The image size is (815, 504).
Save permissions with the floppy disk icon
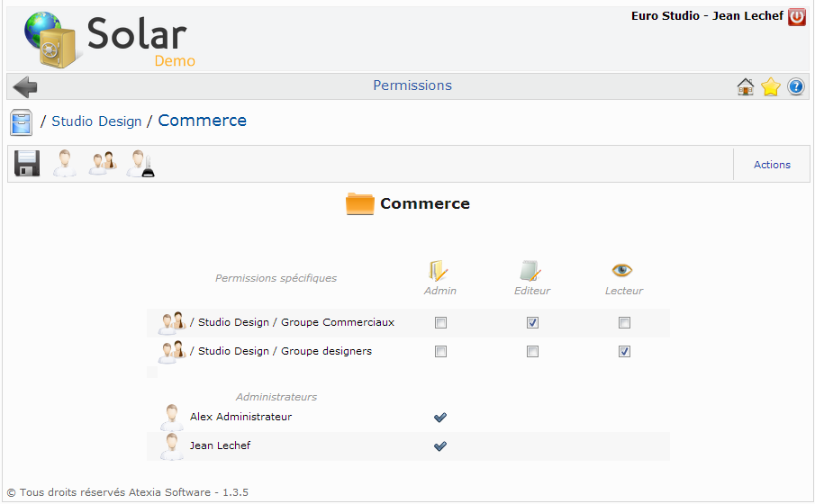[x=27, y=164]
